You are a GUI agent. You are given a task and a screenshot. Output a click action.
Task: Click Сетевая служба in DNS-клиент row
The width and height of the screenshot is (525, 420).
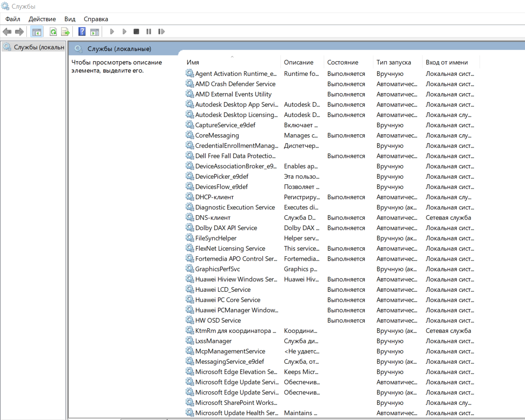[448, 217]
